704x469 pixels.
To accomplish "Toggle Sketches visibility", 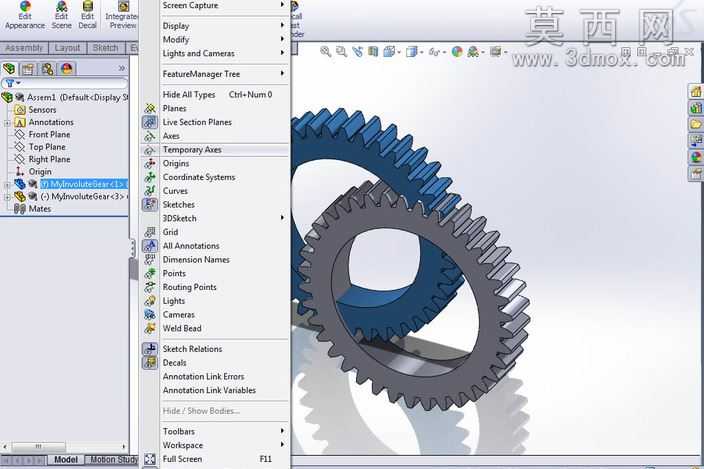I will [215, 204].
